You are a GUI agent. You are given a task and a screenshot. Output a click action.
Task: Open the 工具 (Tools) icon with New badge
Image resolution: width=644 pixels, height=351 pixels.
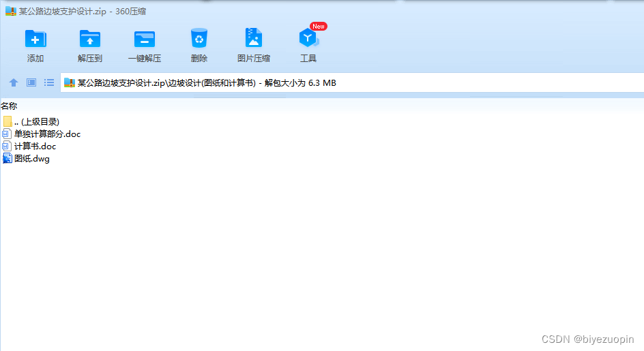click(x=308, y=43)
